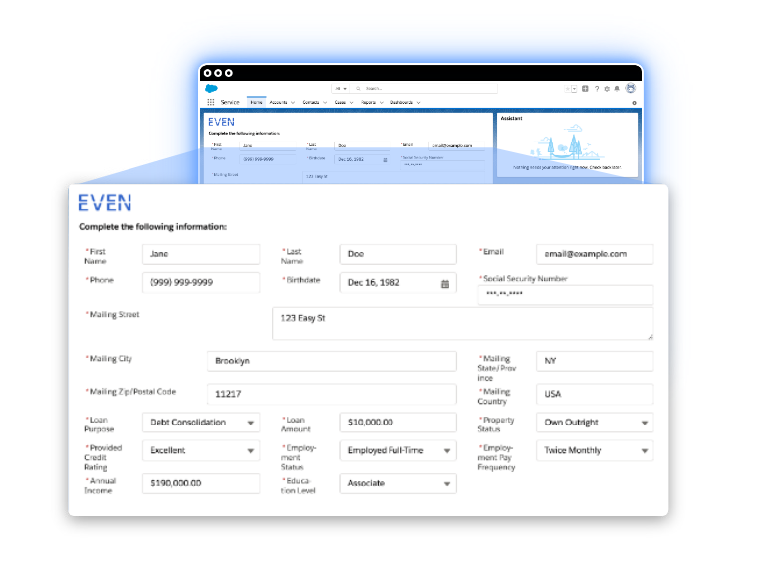
Task: Expand the Reports tab chevron
Action: (382, 103)
